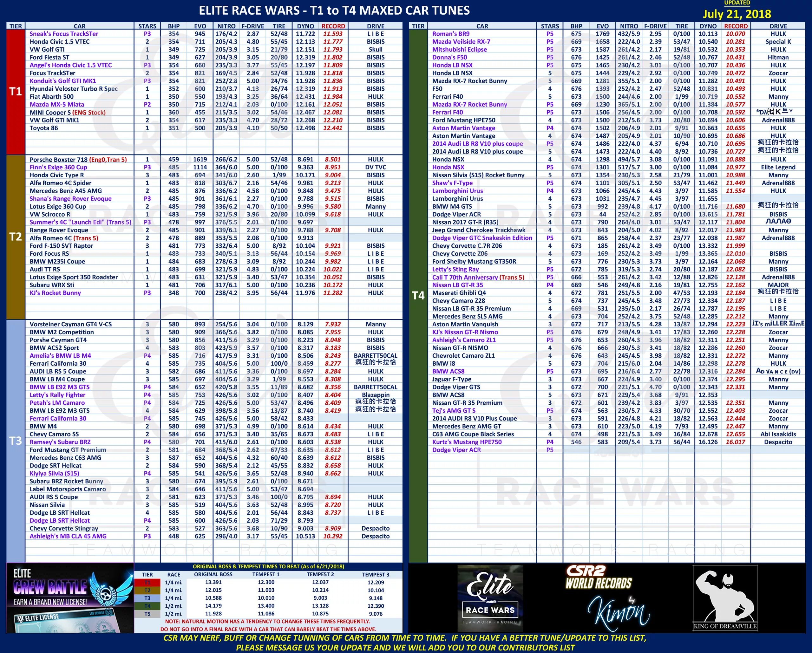Click 'Honda Civic 1.5 VTEC' in T1
The image size is (812, 653).
pos(60,42)
